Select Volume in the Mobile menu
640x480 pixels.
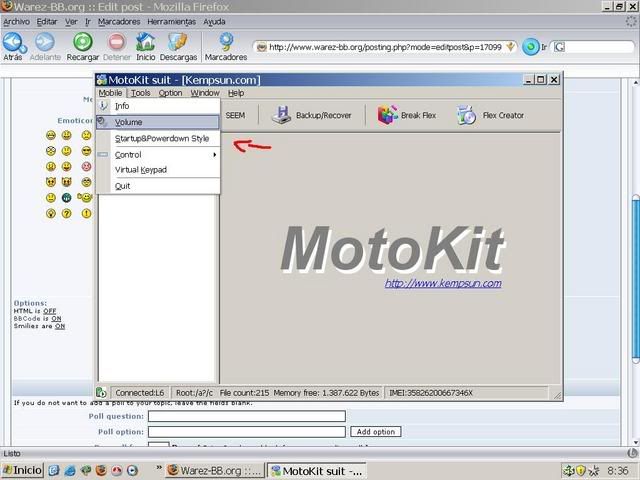click(158, 122)
